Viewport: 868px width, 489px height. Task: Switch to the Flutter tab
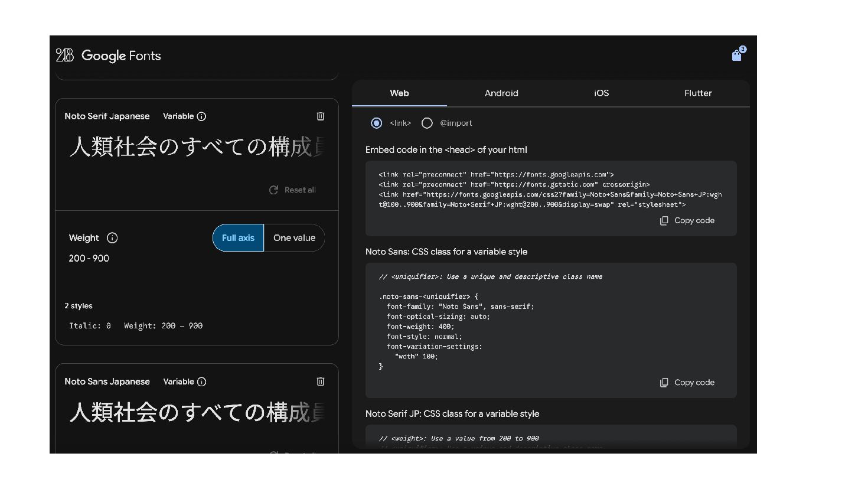coord(698,93)
